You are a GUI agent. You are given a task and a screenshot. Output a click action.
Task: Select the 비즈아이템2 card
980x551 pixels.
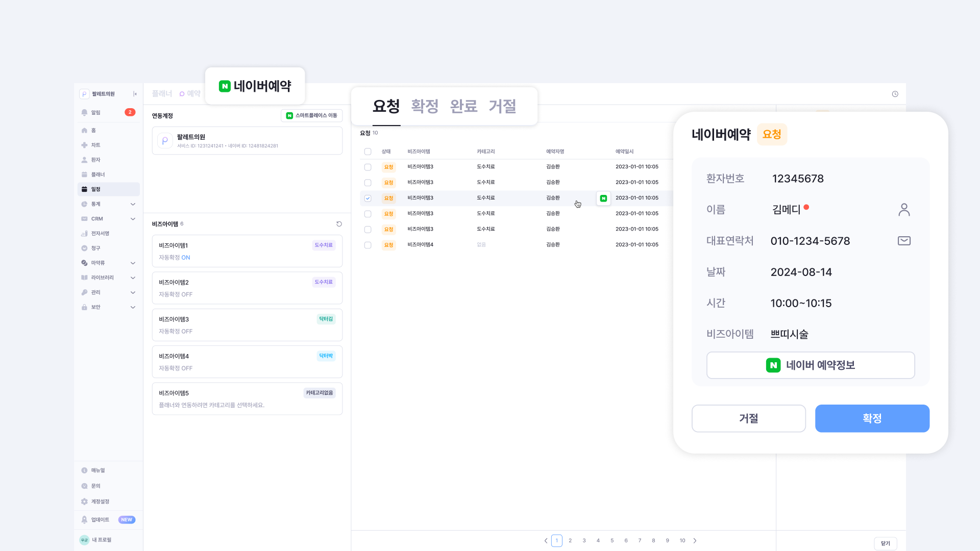(x=247, y=288)
